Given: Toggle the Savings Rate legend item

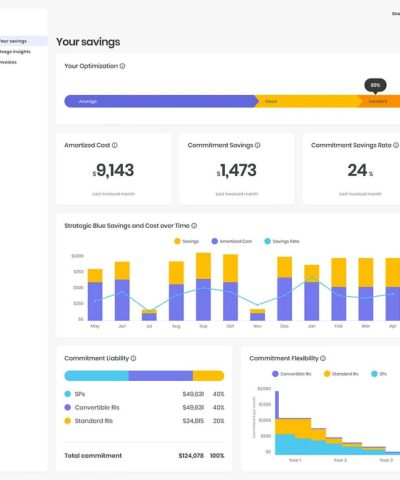Looking at the screenshot, I should 282,241.
